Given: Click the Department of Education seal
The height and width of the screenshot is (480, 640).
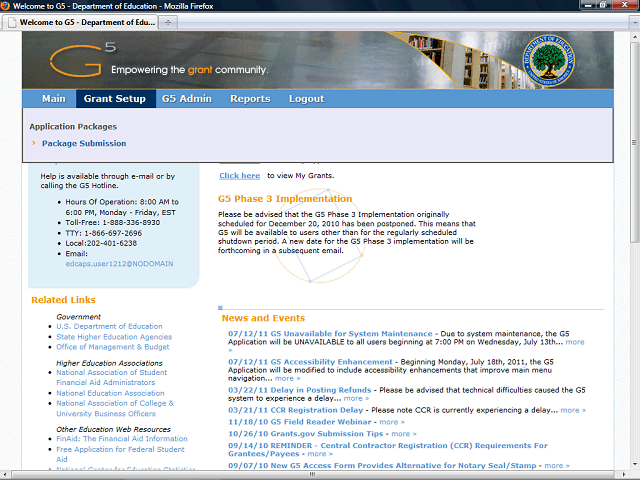Looking at the screenshot, I should tap(549, 60).
